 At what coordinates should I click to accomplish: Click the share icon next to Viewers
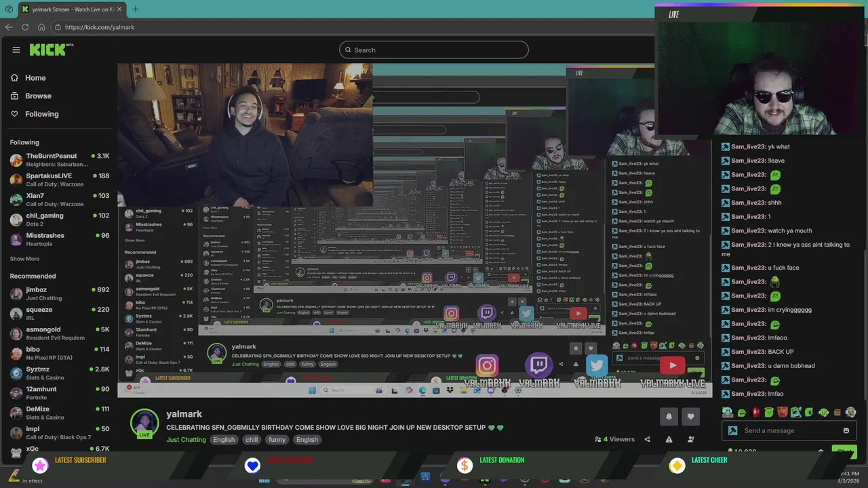pos(647,439)
